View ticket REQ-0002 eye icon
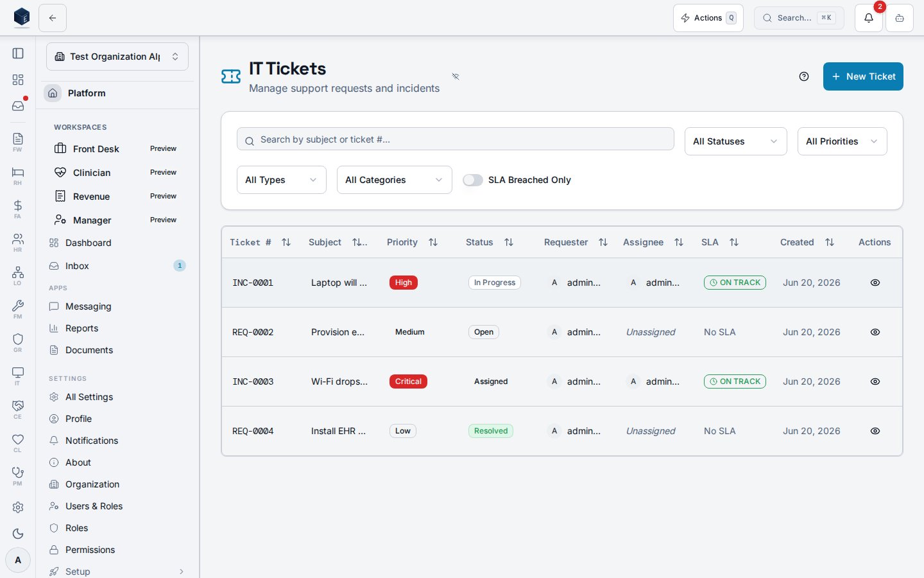The image size is (924, 578). (875, 332)
